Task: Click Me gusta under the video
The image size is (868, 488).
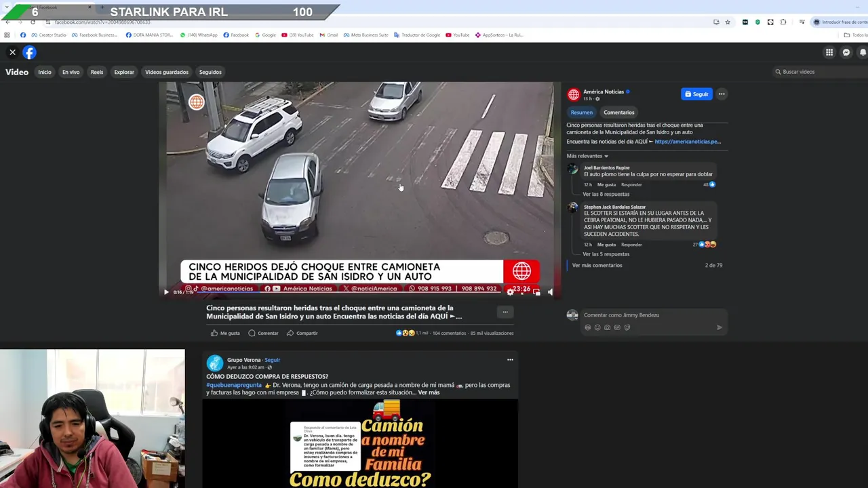Action: tap(225, 333)
